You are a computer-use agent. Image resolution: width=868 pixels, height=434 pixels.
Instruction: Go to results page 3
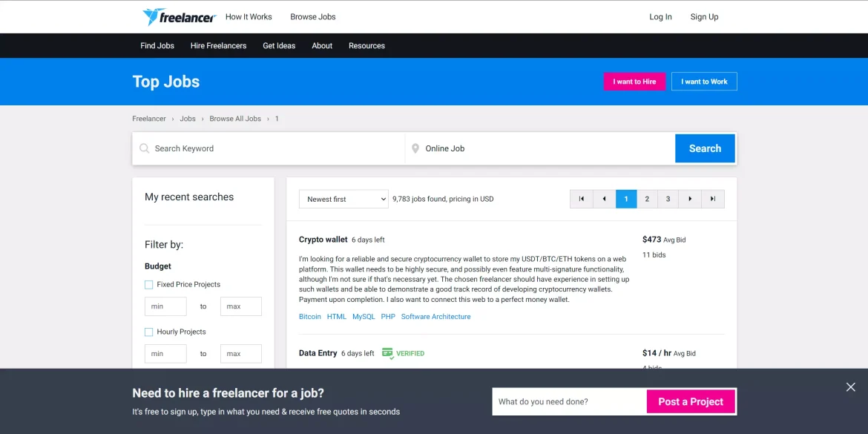coord(668,199)
